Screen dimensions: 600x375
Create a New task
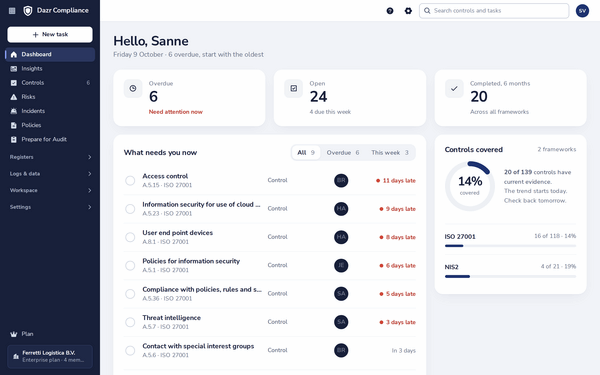pyautogui.click(x=50, y=34)
